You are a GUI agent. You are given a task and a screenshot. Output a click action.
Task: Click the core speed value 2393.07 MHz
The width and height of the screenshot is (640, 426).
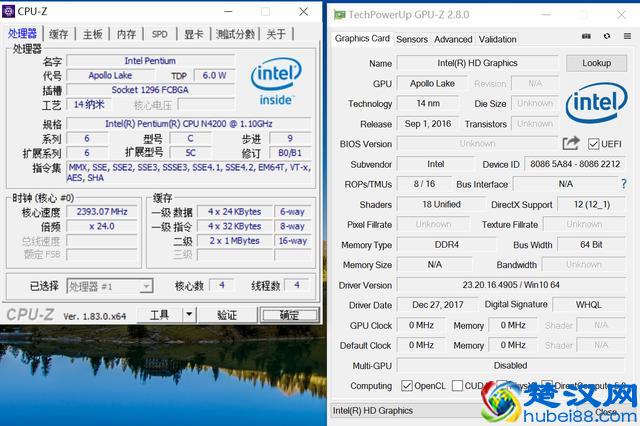coord(102,212)
